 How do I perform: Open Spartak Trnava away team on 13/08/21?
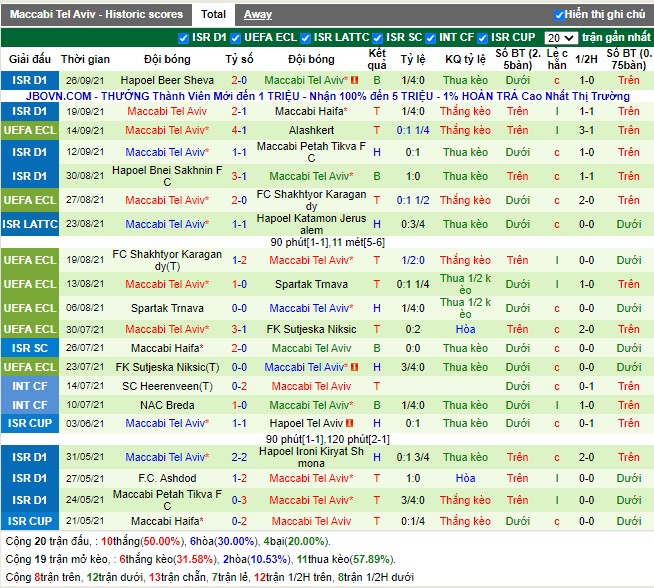311,284
